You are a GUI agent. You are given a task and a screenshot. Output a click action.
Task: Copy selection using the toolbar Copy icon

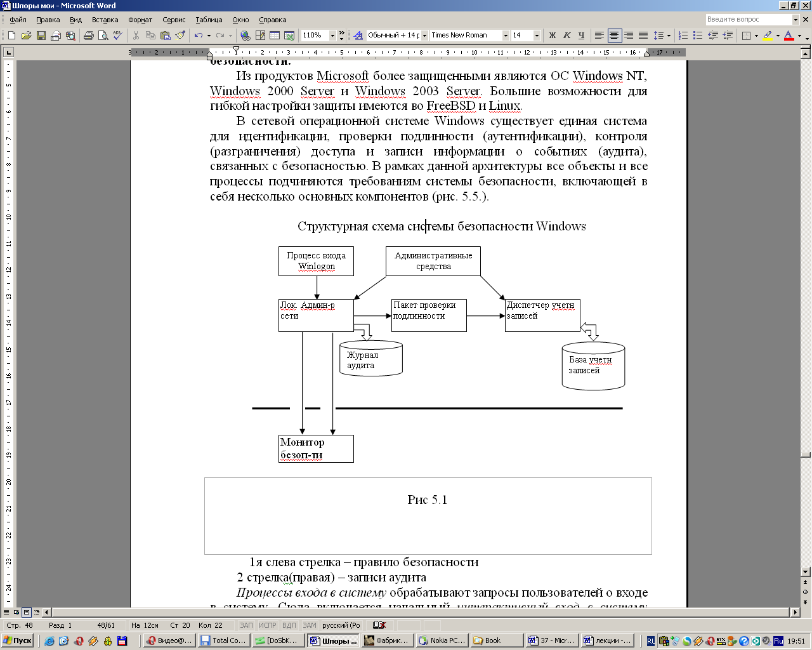click(x=150, y=36)
